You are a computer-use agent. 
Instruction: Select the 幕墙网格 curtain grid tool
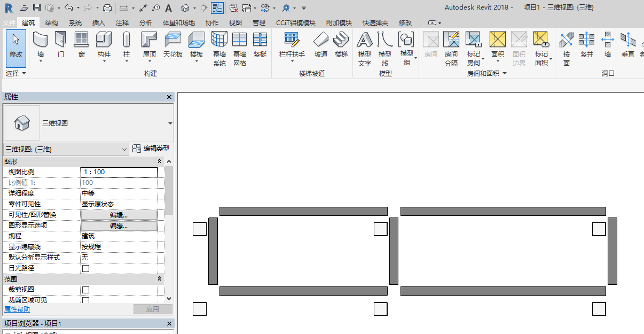(x=240, y=49)
